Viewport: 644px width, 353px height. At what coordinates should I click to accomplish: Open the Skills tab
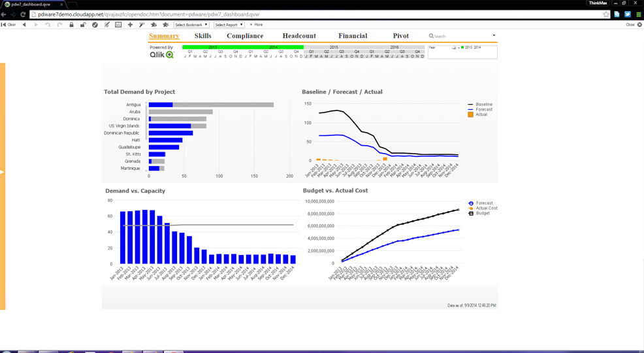click(203, 36)
